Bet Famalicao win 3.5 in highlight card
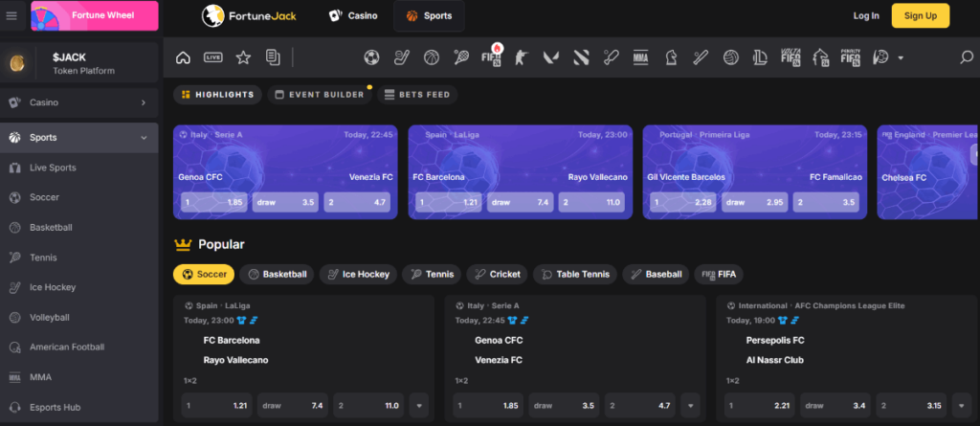This screenshot has height=426, width=980. (826, 203)
